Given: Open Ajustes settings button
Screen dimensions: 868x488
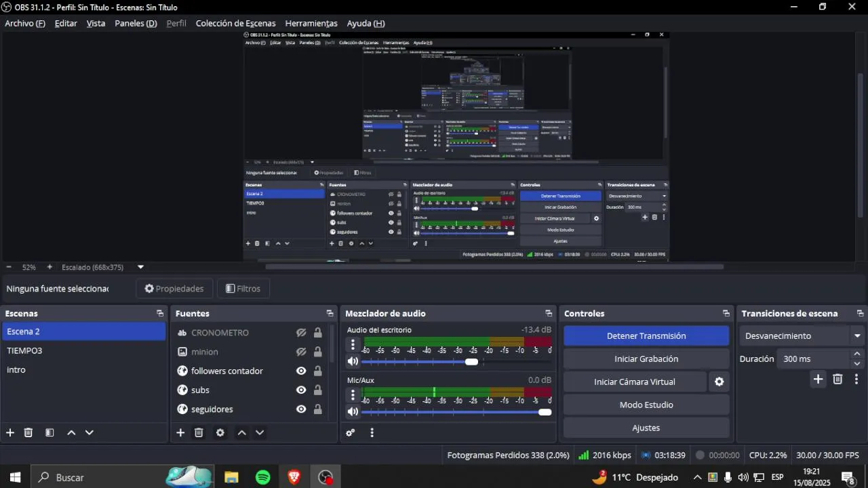Looking at the screenshot, I should [x=646, y=428].
